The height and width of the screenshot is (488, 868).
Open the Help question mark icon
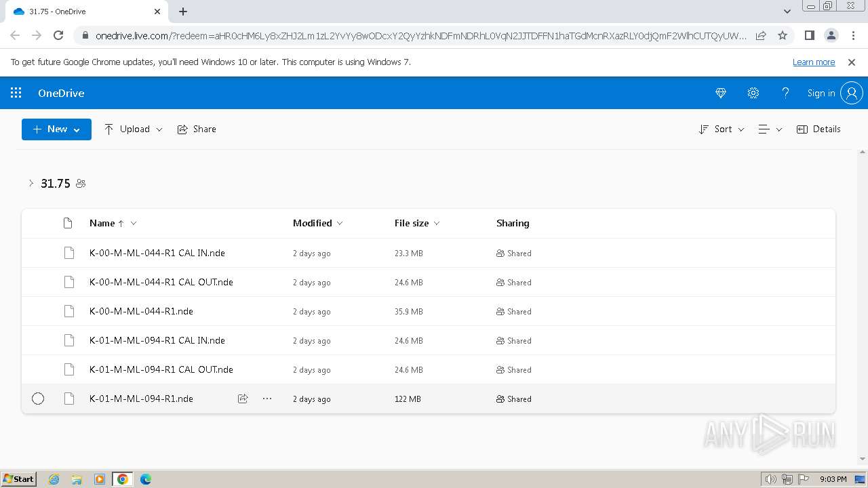785,93
